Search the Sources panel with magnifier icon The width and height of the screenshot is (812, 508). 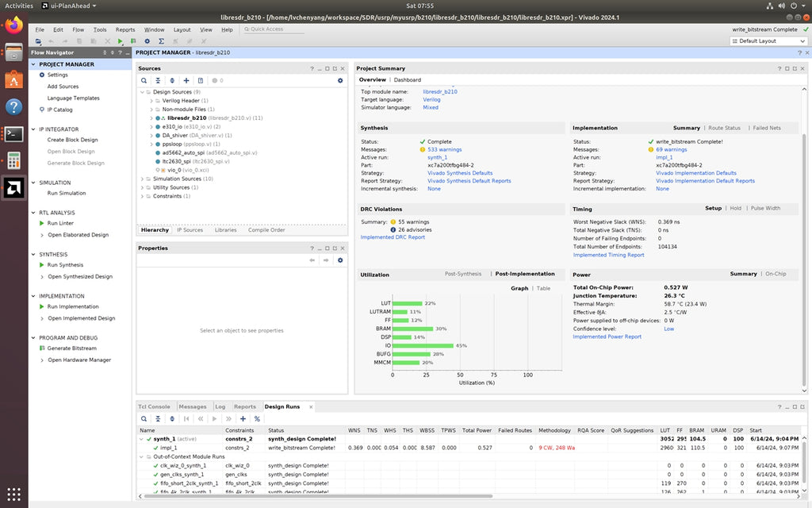[x=144, y=80]
